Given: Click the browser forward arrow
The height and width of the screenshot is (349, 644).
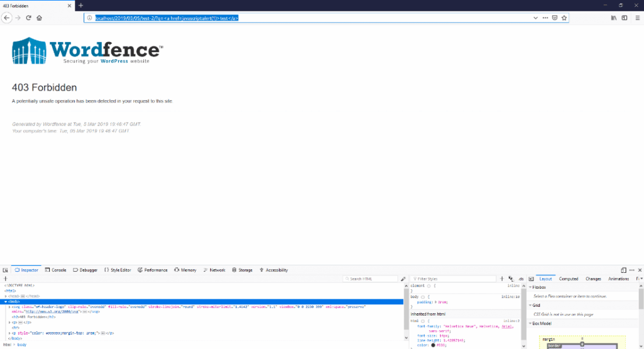Looking at the screenshot, I should (x=18, y=18).
